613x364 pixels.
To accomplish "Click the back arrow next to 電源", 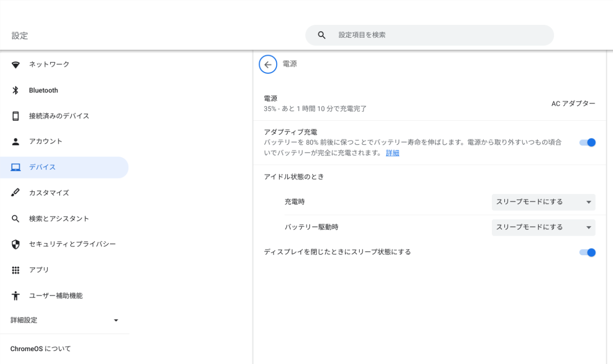I will pyautogui.click(x=268, y=64).
